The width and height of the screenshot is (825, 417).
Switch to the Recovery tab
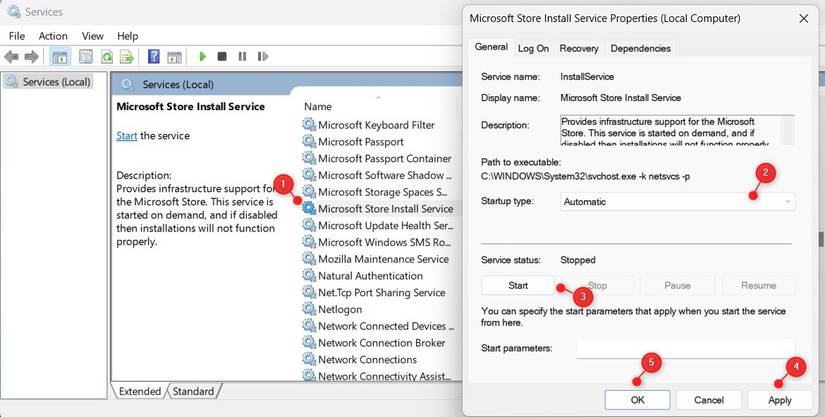pos(579,48)
